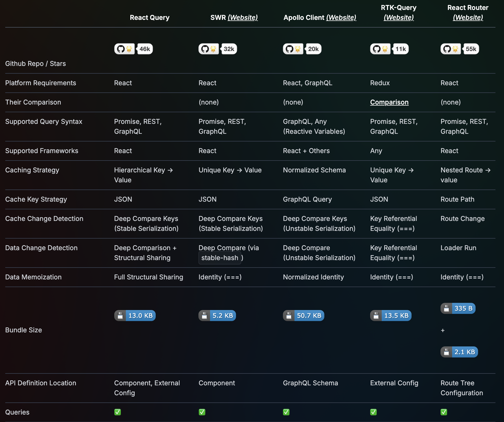Open Apollo Client GitHub repo badge icon
The height and width of the screenshot is (422, 504).
[293, 49]
